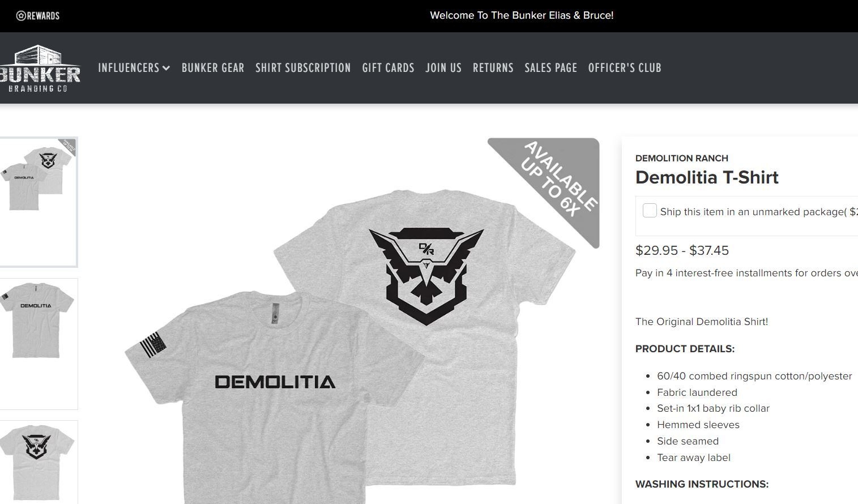The height and width of the screenshot is (504, 858).
Task: Open the Returns page
Action: click(493, 68)
